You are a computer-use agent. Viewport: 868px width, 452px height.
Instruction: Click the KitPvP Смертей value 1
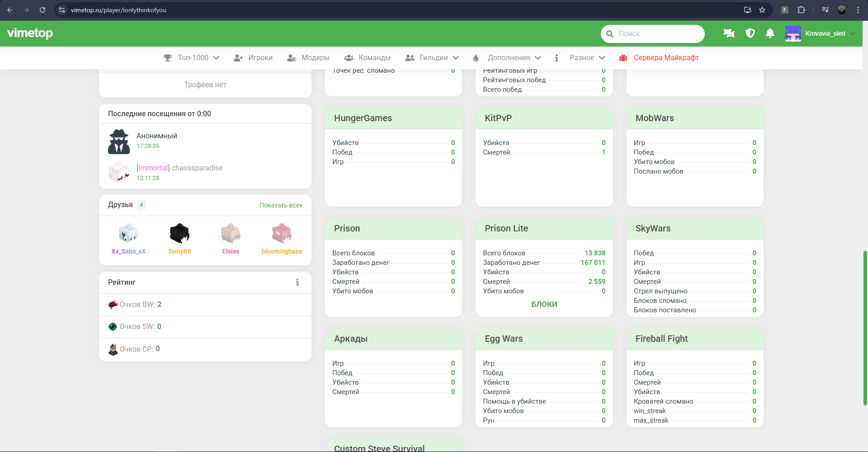(x=604, y=152)
